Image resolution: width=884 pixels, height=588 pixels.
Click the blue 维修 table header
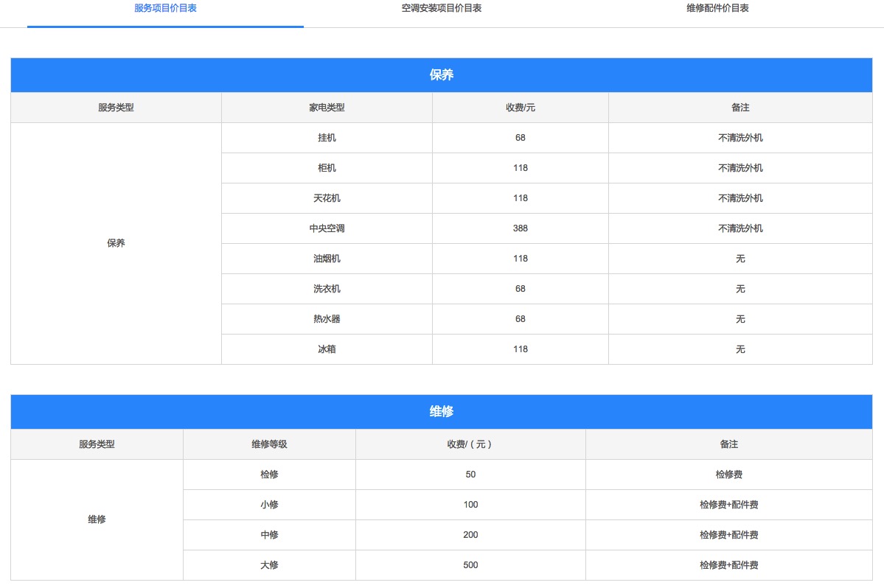441,412
